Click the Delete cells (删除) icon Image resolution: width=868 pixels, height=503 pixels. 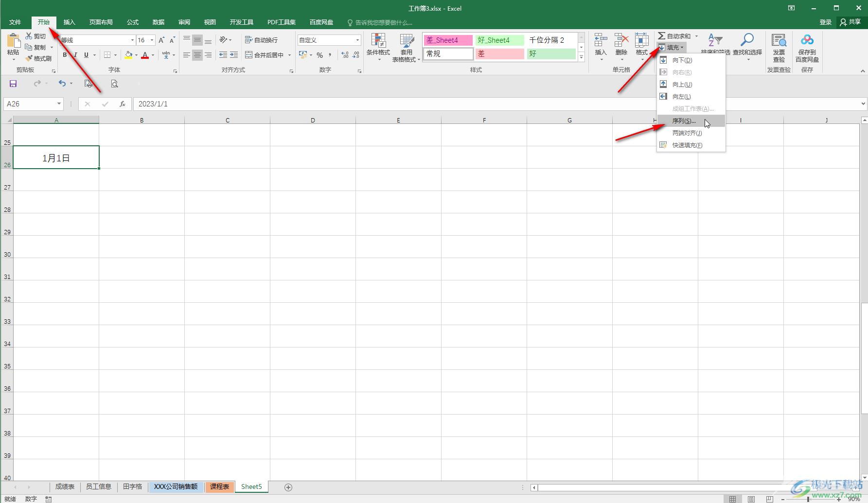coord(621,40)
